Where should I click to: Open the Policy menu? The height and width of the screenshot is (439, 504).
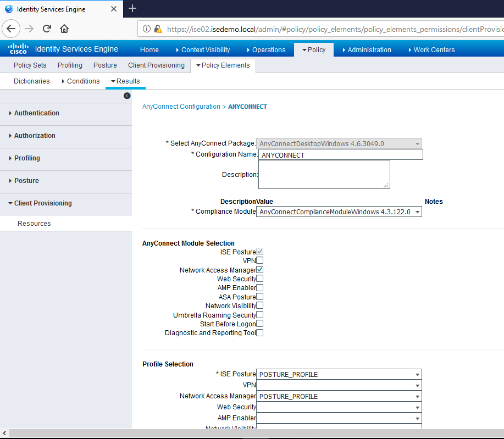point(314,50)
